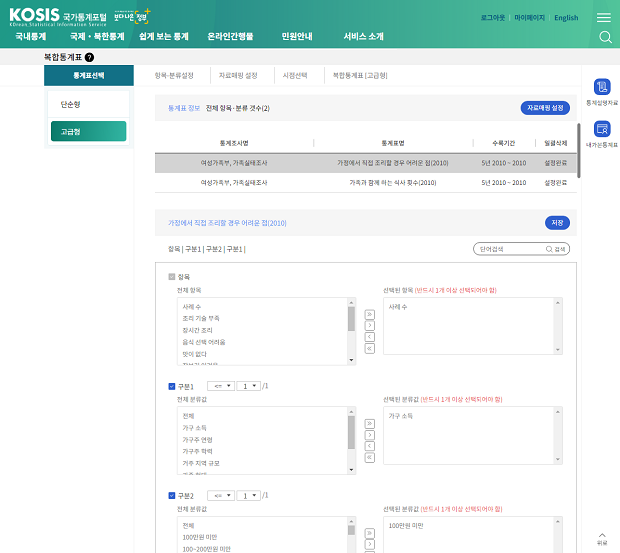Screen dimensions: 620x553
Task: Toggle the 항목 checkbox
Action: 172,277
